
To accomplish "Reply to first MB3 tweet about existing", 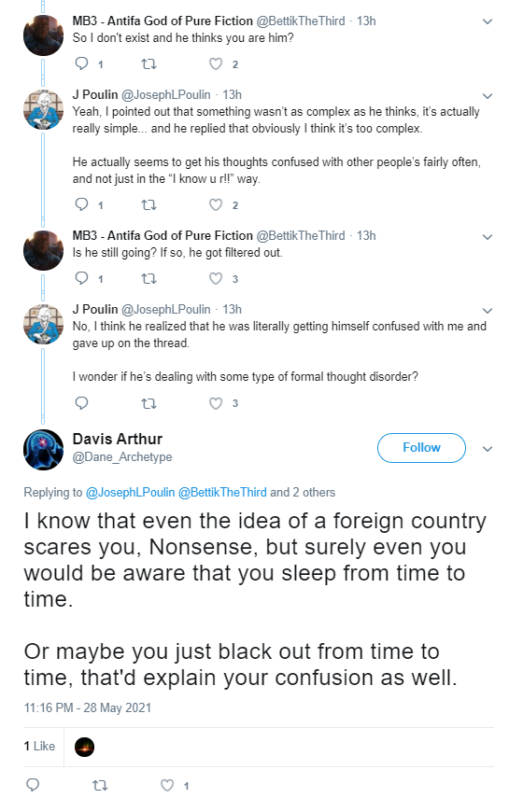I will pos(82,63).
